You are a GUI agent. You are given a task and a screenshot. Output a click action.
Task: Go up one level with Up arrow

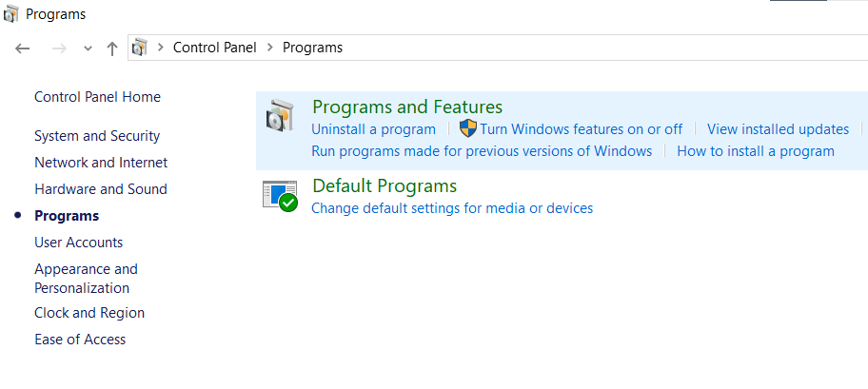(111, 49)
